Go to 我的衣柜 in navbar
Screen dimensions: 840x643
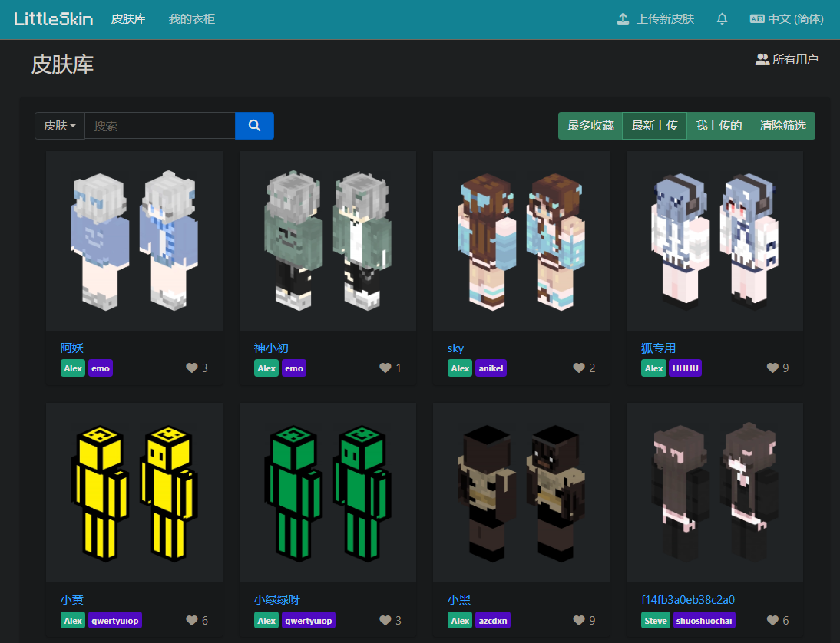coord(192,19)
